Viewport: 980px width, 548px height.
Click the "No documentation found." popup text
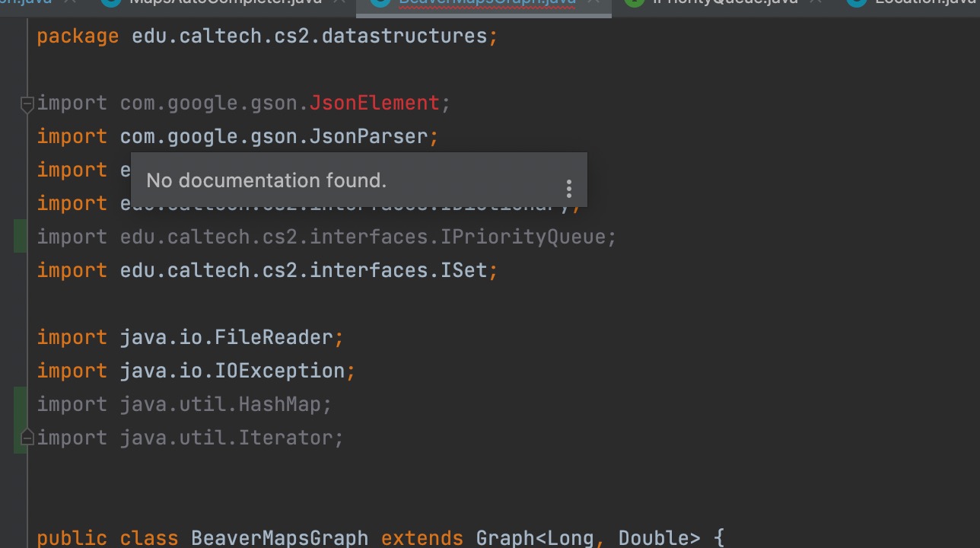266,180
